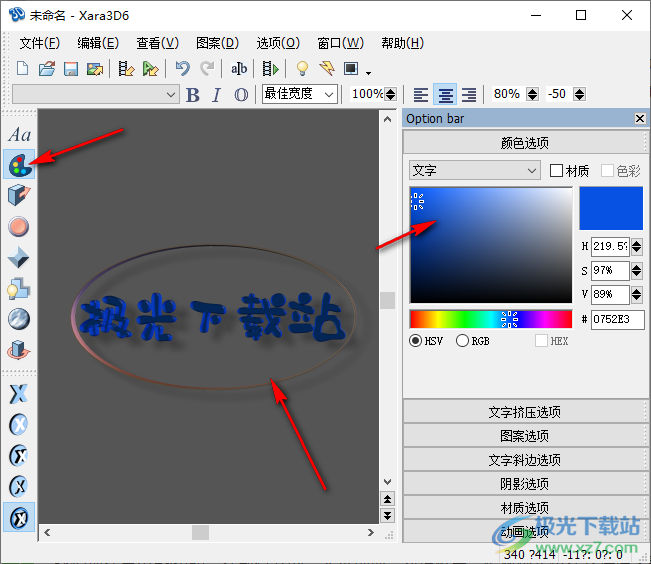
Task: Open the round button design tool
Action: [x=19, y=227]
